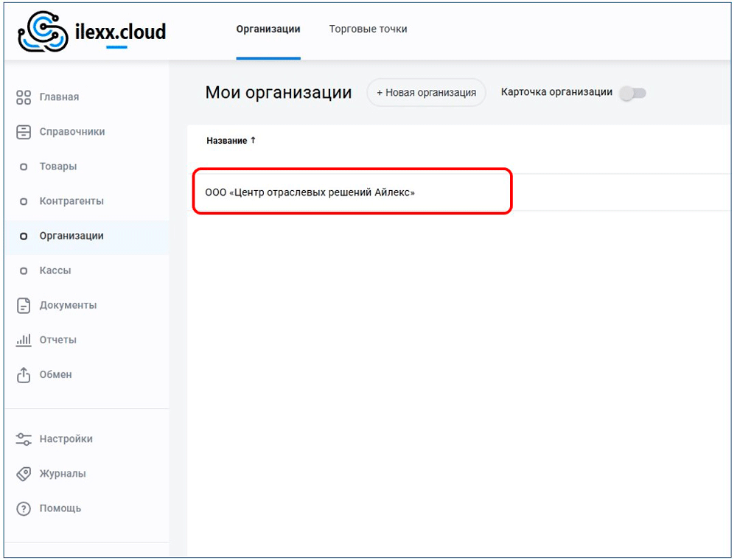Go to Товары in sidebar
This screenshot has height=560, width=737.
pos(58,167)
